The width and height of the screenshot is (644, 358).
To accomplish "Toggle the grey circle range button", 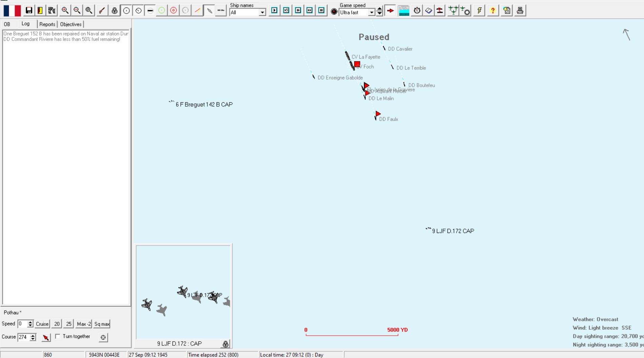I will pyautogui.click(x=185, y=11).
